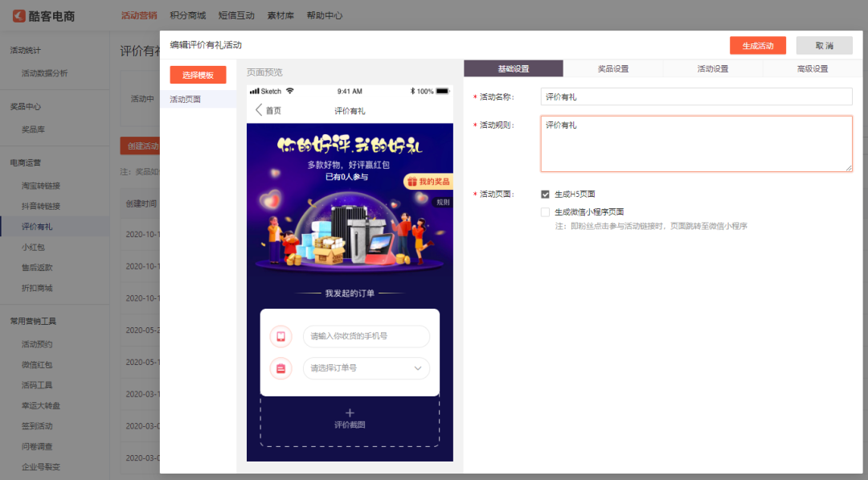
Task: Open 售后返款 in the sidebar
Action: (x=37, y=268)
